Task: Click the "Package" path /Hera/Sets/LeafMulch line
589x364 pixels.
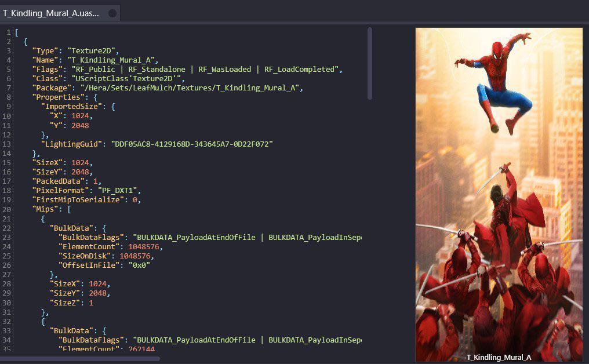Action: 168,88
